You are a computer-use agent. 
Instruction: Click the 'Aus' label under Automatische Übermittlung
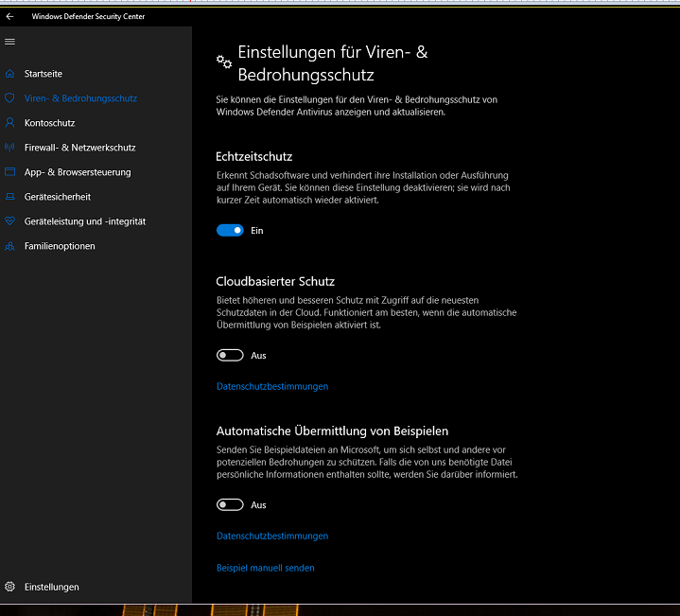coord(258,505)
